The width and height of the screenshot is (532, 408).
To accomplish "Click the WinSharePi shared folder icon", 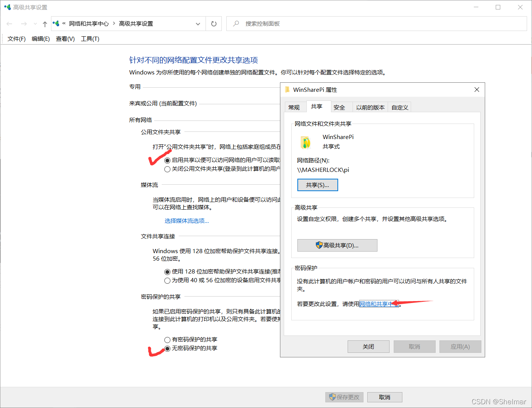I will coord(305,142).
